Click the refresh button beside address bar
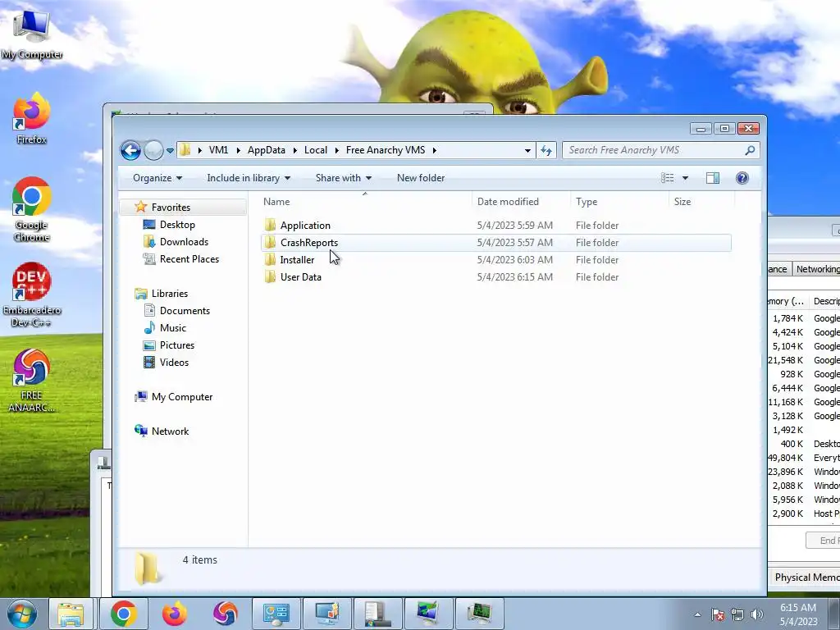The image size is (840, 630). [546, 151]
